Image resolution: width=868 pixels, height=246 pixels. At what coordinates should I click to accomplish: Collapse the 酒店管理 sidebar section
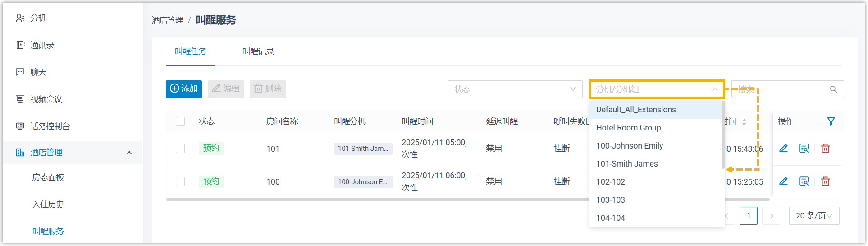129,153
